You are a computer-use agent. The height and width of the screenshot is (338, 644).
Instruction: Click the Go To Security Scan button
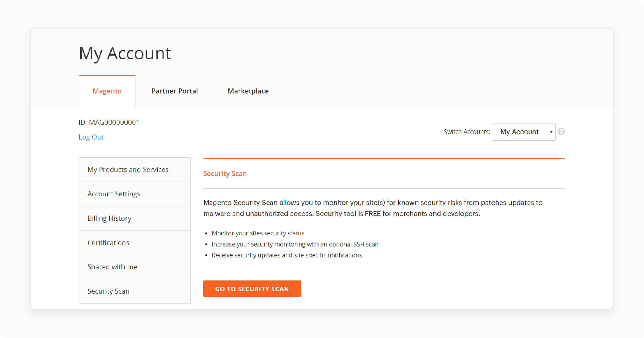pos(252,289)
